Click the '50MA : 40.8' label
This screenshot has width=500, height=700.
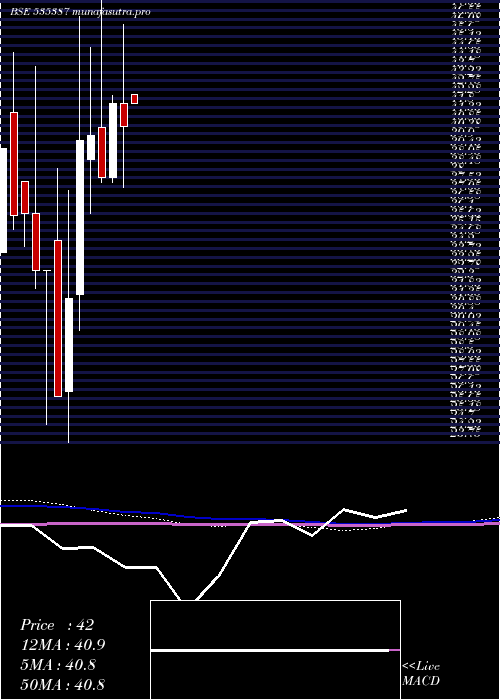pyautogui.click(x=63, y=685)
